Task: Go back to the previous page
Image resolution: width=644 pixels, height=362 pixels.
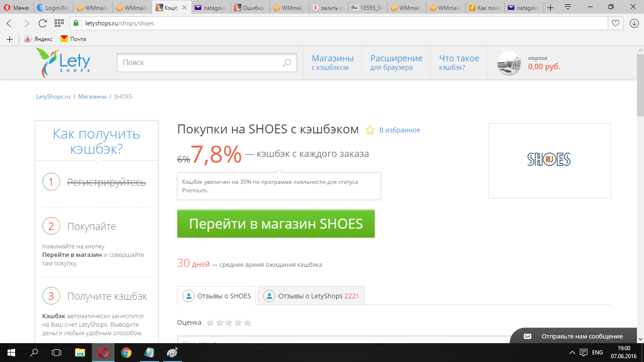Action: [9, 23]
